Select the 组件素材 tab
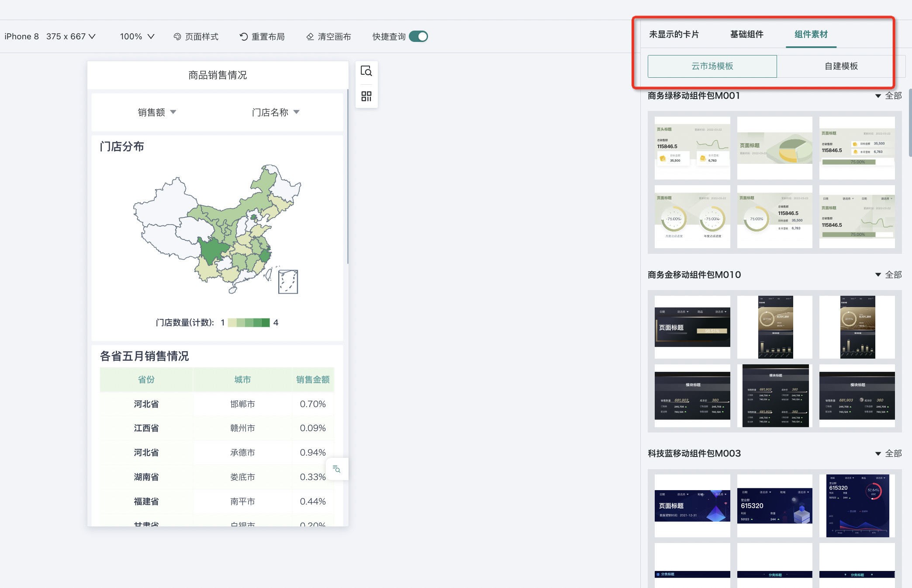This screenshot has height=588, width=912. 811,34
